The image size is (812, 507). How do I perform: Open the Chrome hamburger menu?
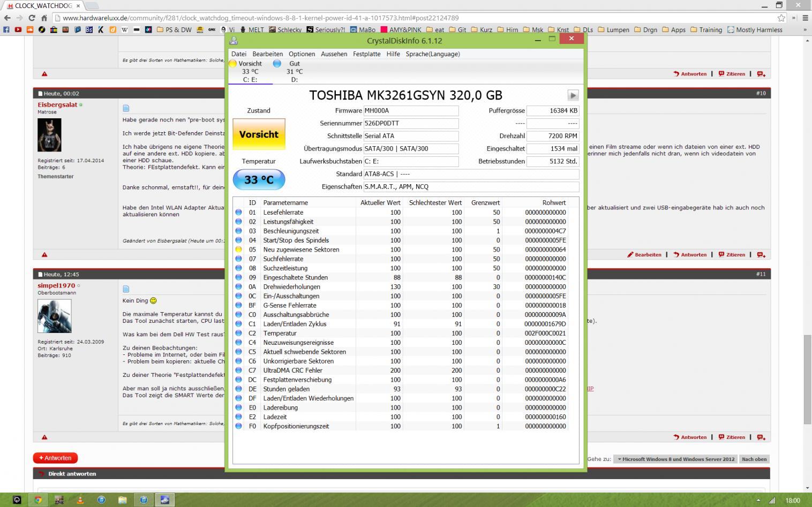click(x=805, y=18)
